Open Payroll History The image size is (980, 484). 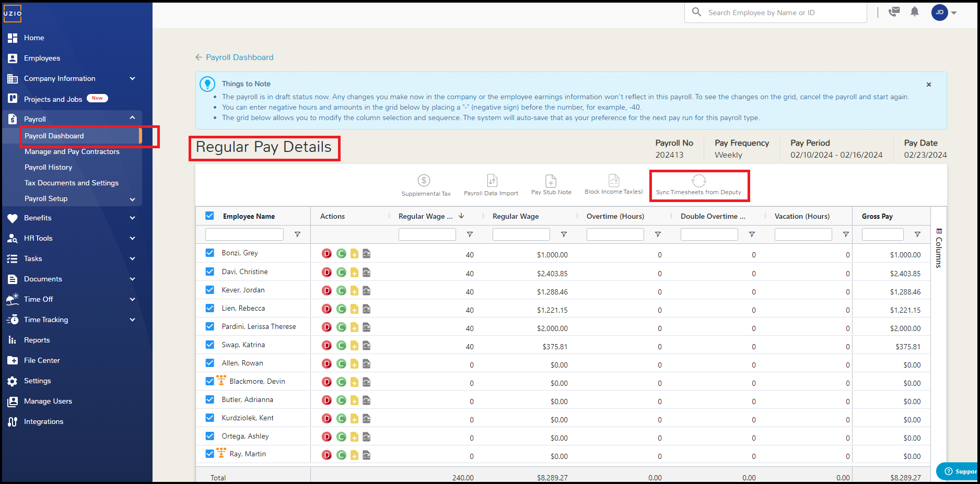click(x=48, y=167)
